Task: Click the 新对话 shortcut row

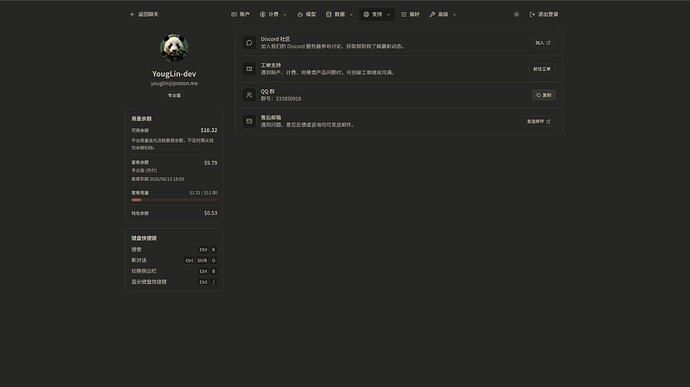Action: click(x=174, y=260)
